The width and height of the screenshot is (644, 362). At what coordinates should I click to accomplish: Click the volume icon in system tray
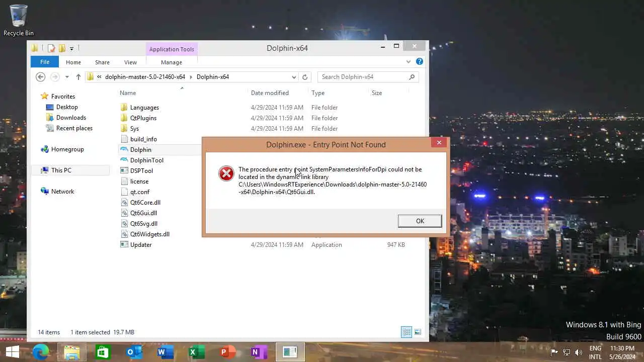coord(579,352)
